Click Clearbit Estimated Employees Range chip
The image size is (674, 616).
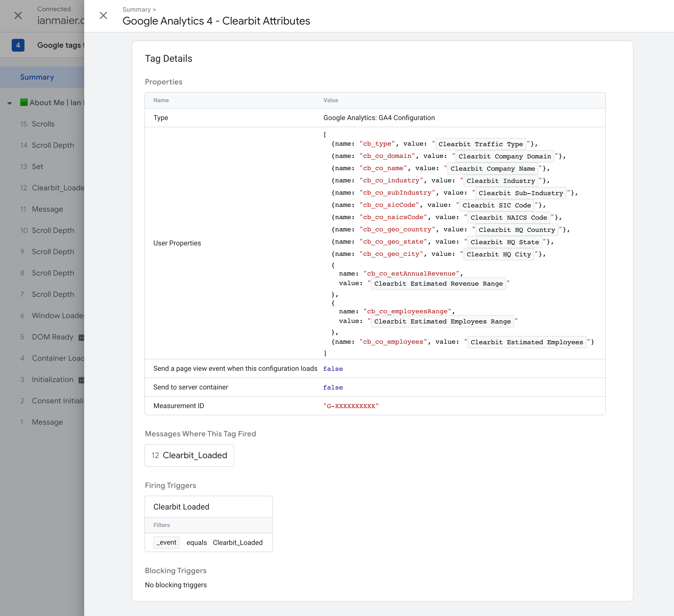click(442, 321)
